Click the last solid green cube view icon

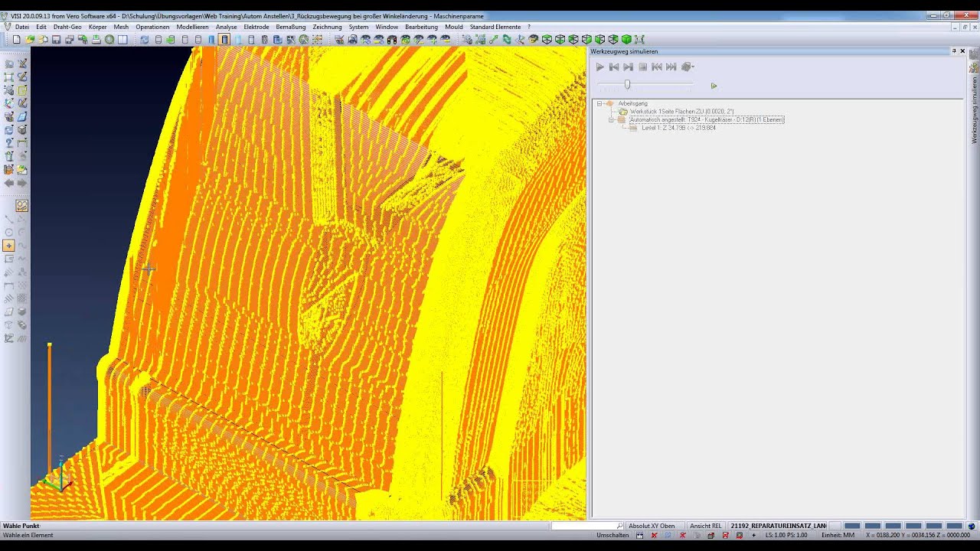[626, 40]
